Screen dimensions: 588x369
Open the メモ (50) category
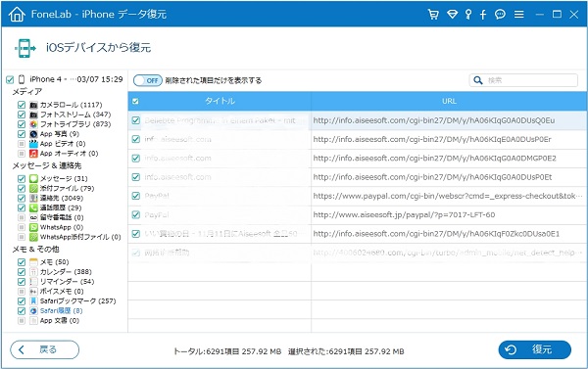[x=54, y=262]
